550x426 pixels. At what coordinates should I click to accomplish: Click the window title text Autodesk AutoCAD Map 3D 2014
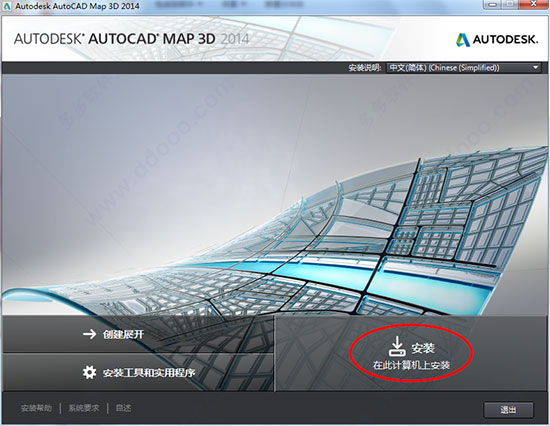[x=77, y=6]
